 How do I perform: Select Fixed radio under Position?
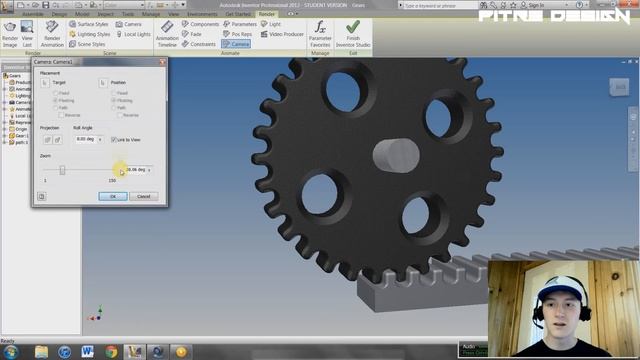tap(114, 93)
